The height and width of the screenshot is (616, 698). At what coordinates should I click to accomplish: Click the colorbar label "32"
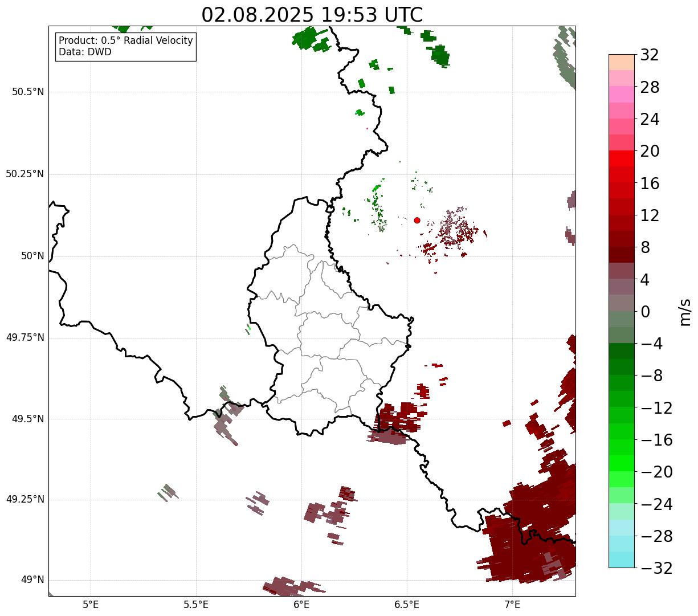(x=650, y=55)
